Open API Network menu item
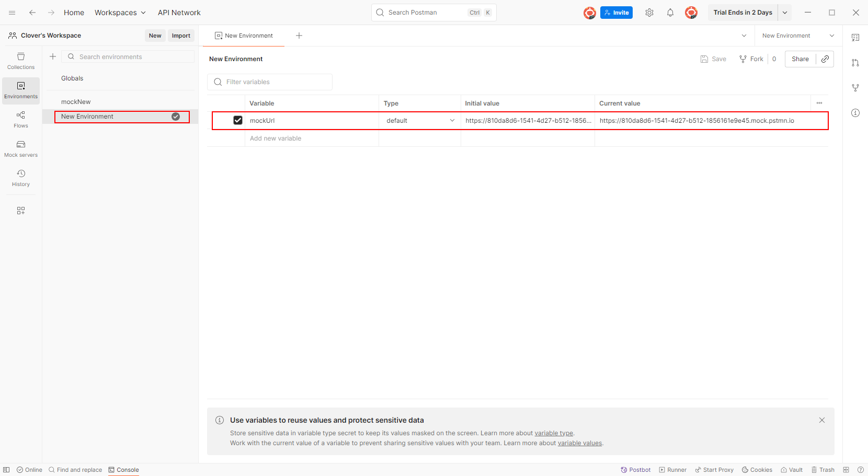The width and height of the screenshot is (868, 476). tap(179, 13)
